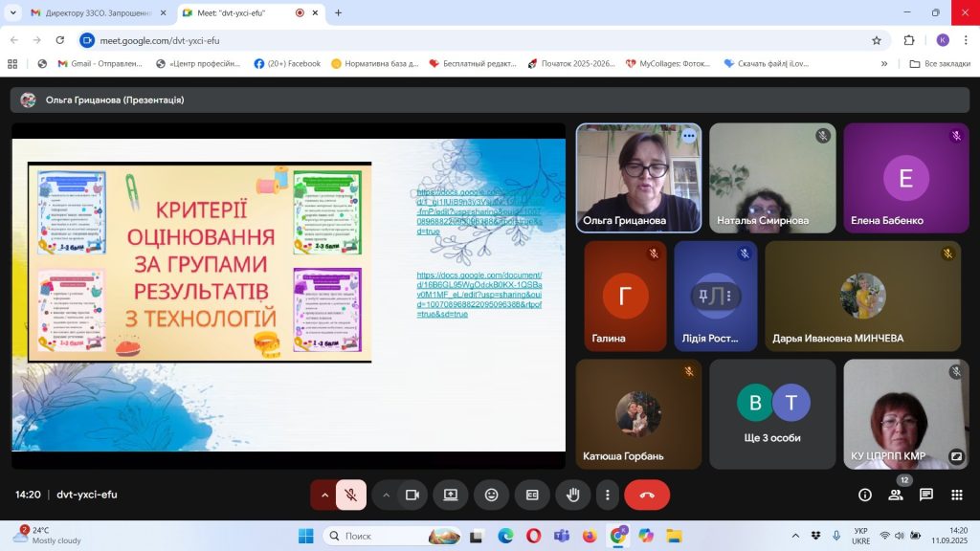The width and height of the screenshot is (980, 551).
Task: Switch to the Gmail Директору ЗЗСО tab
Action: click(x=90, y=13)
